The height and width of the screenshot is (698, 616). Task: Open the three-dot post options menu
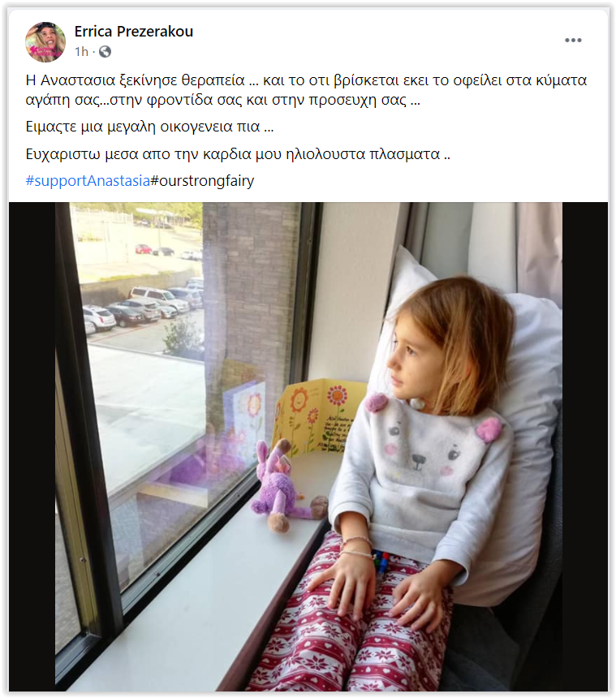pyautogui.click(x=573, y=40)
